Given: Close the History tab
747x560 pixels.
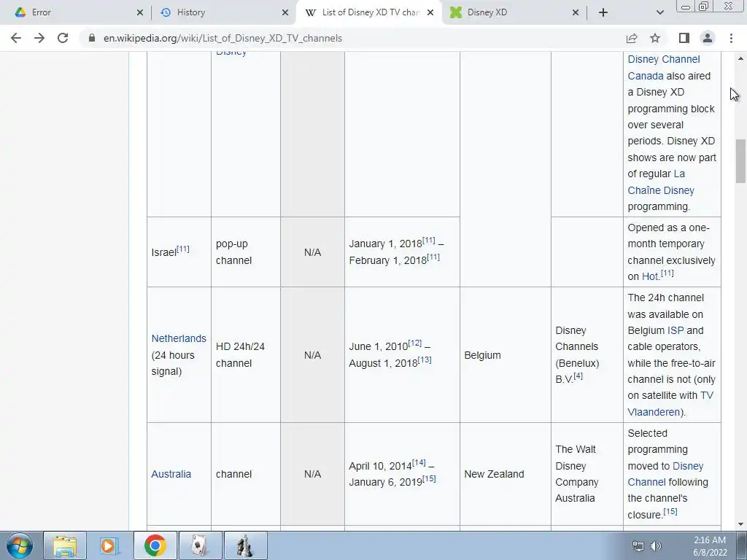Looking at the screenshot, I should click(x=285, y=12).
